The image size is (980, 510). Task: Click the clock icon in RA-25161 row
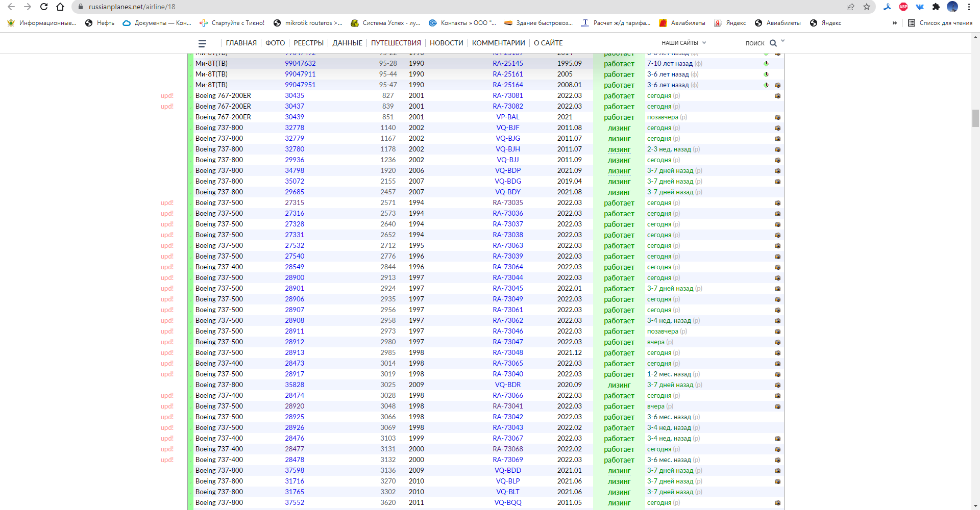click(x=766, y=74)
